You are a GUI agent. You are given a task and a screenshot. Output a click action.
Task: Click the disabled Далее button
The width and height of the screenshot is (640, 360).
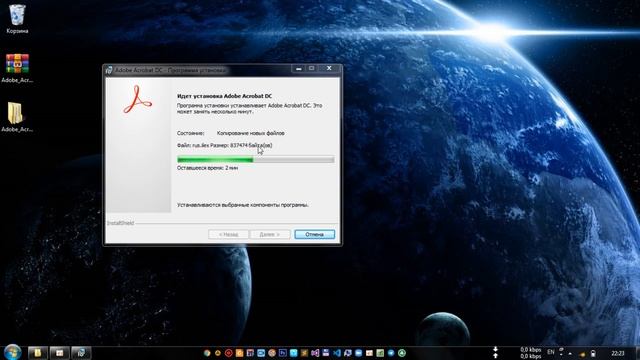pos(270,234)
